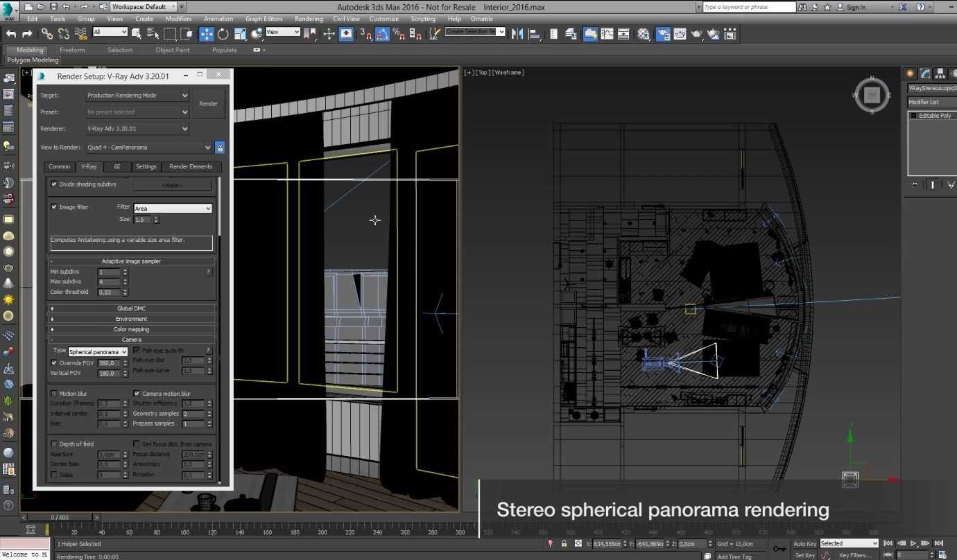
Task: Open the Camera Type dropdown (Spherical panorama)
Action: pyautogui.click(x=98, y=352)
